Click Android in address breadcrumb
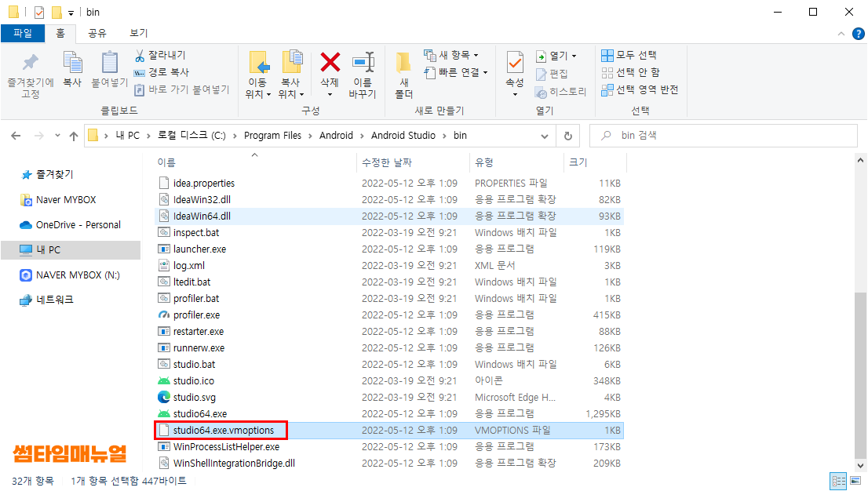 point(336,136)
